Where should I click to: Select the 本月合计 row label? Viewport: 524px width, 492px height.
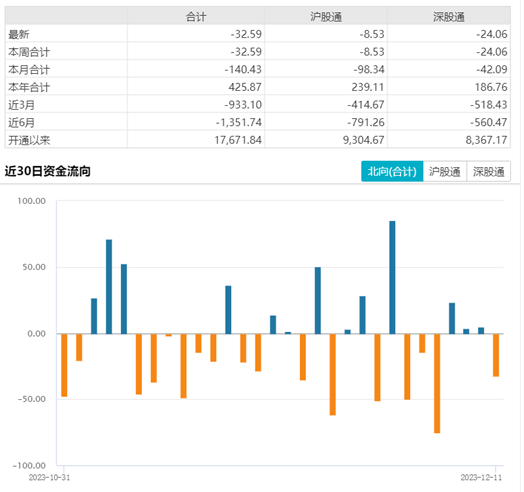[x=29, y=70]
